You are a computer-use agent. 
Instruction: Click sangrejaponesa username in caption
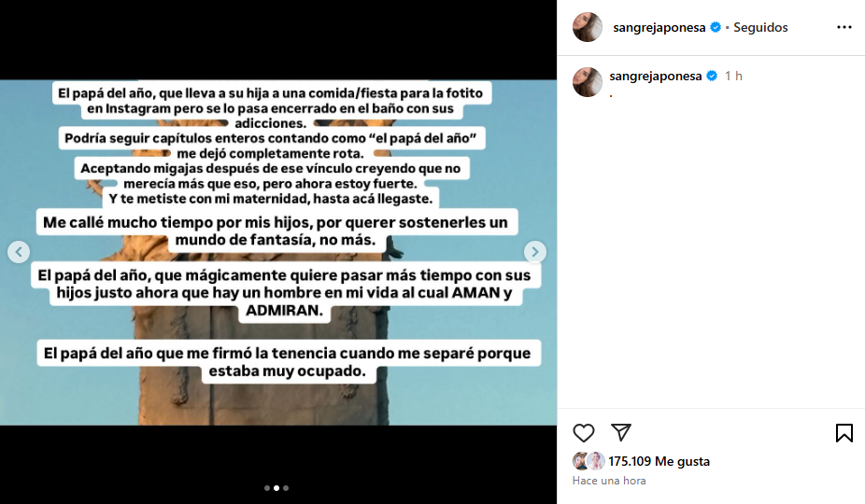[x=656, y=77]
